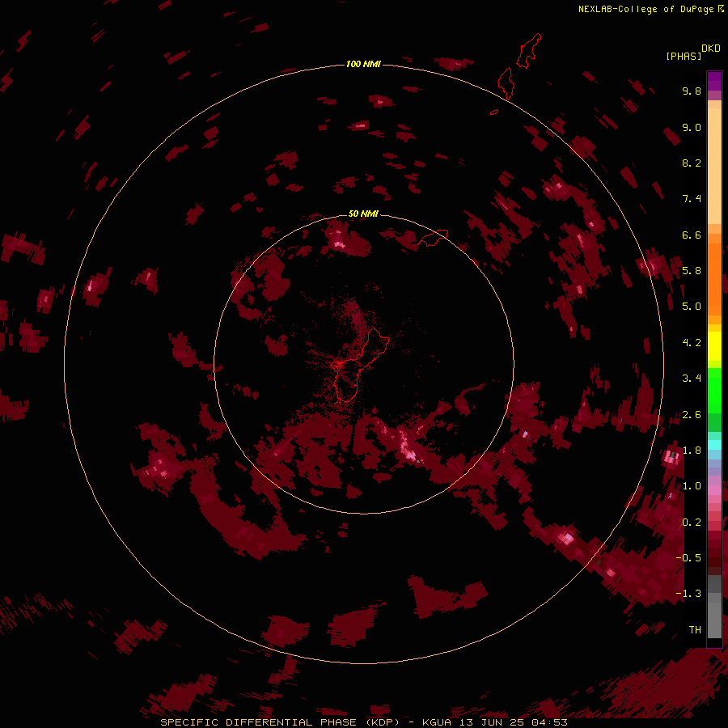
Task: Click the 6.6 value on the color scale
Action: pyautogui.click(x=692, y=235)
